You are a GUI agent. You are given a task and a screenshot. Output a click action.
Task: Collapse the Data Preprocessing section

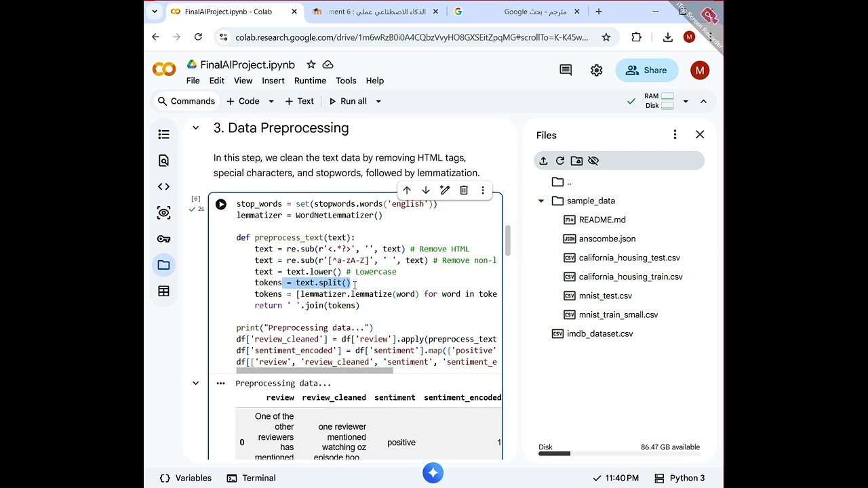[196, 127]
